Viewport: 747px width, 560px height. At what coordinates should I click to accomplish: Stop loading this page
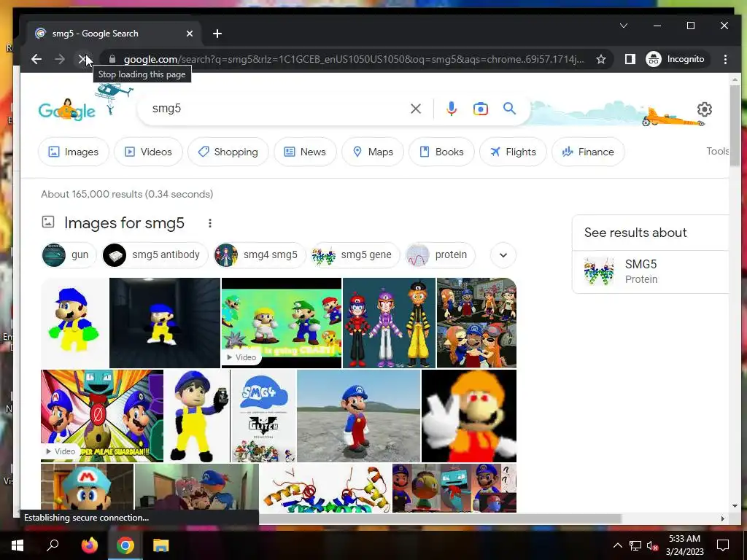tap(82, 59)
